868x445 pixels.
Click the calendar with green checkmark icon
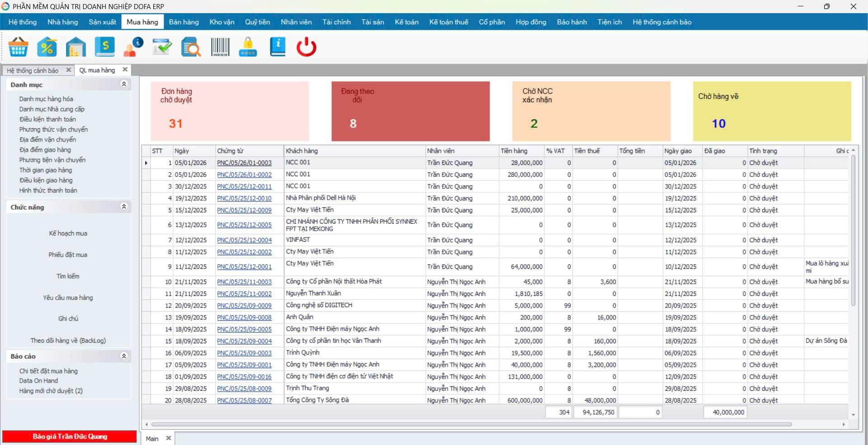(x=162, y=47)
